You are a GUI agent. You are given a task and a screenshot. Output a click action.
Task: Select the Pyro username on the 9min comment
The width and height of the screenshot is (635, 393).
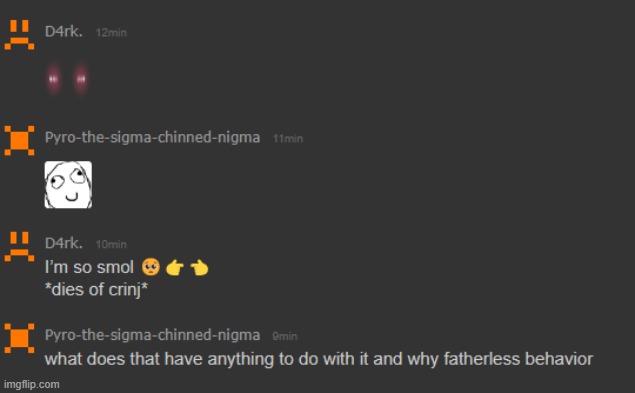coord(152,335)
